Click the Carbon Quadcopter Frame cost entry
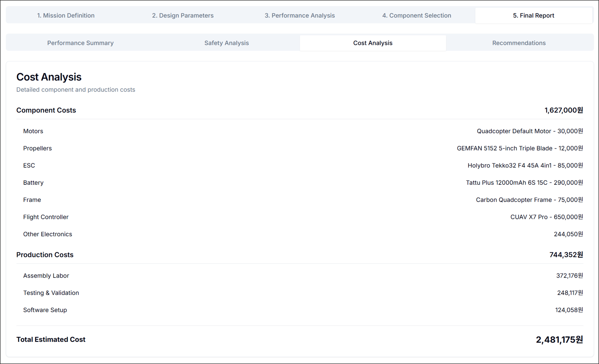The height and width of the screenshot is (364, 599). (x=529, y=200)
